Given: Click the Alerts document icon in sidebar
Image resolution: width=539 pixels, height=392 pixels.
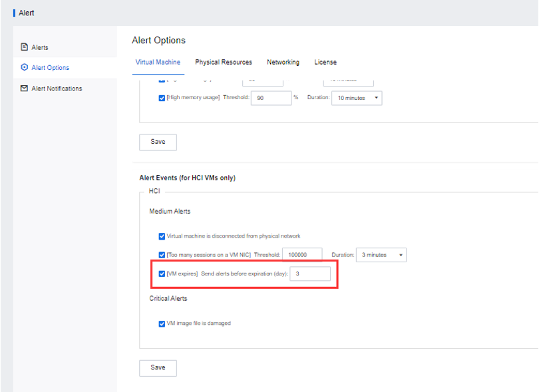Looking at the screenshot, I should (24, 47).
